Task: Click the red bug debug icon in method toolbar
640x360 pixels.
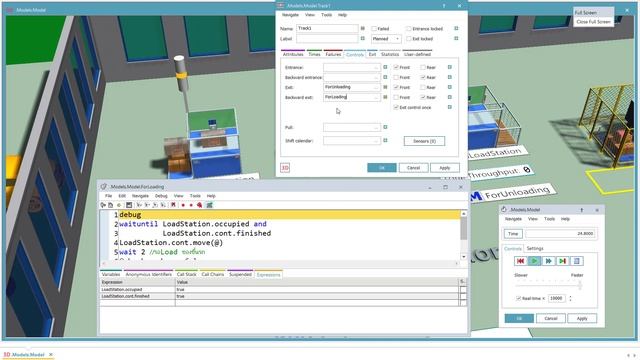Action: (x=200, y=205)
